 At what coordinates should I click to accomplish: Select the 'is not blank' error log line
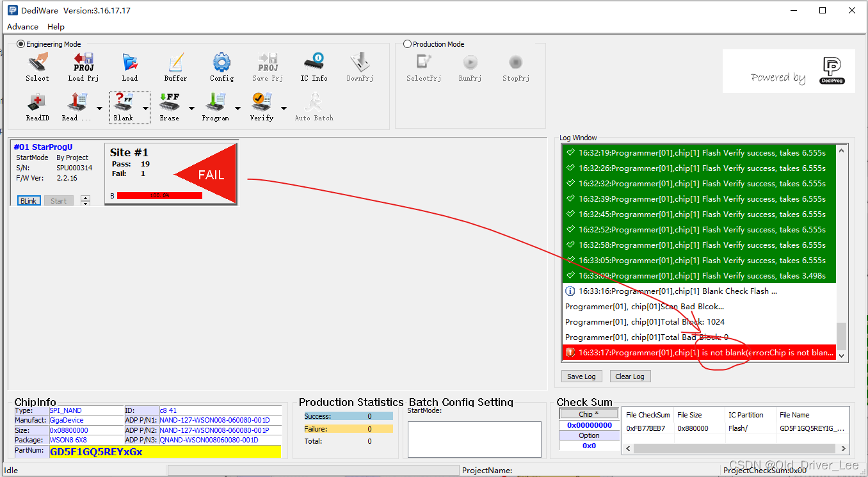pyautogui.click(x=699, y=353)
